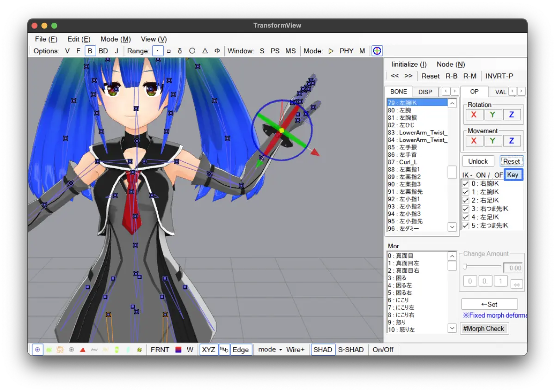Viewport: 555px width, 392px height.
Task: Click right tab-scroll arrow beside DISP tab
Action: click(x=455, y=91)
